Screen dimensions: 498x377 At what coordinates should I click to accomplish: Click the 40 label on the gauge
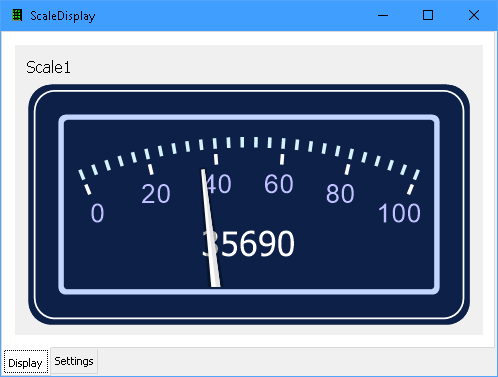point(218,184)
